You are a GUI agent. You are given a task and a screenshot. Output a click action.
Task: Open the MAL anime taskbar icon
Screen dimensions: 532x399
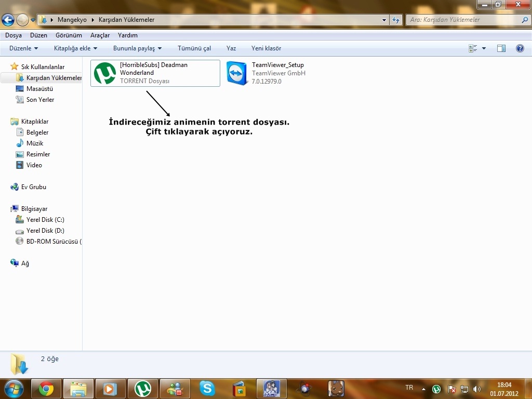pyautogui.click(x=271, y=389)
